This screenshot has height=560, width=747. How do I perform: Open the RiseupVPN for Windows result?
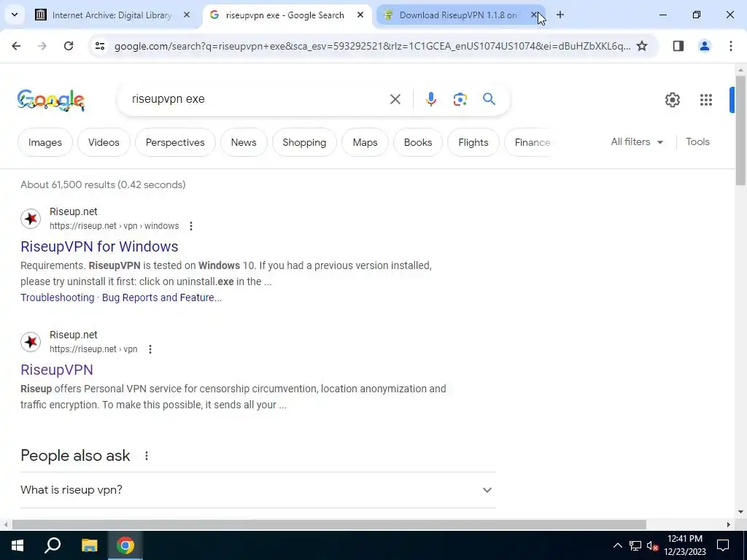[99, 246]
